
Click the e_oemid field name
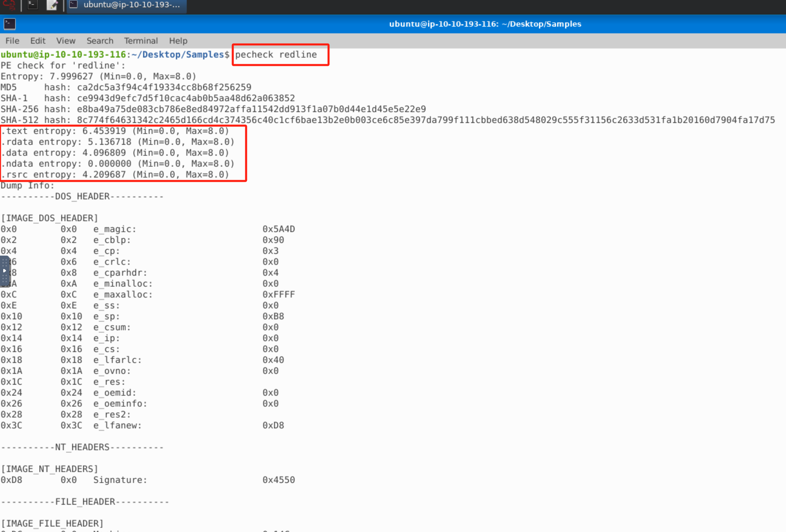pos(115,393)
